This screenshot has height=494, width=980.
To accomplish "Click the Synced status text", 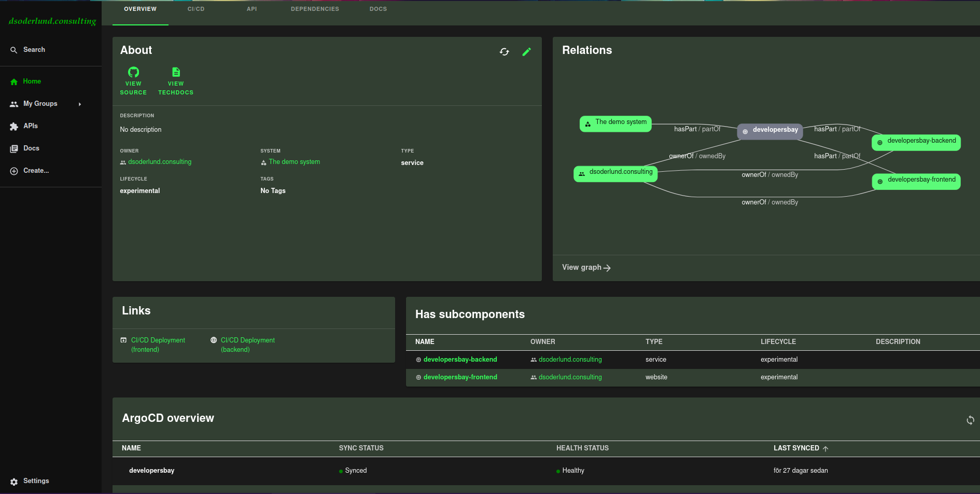I will point(356,471).
